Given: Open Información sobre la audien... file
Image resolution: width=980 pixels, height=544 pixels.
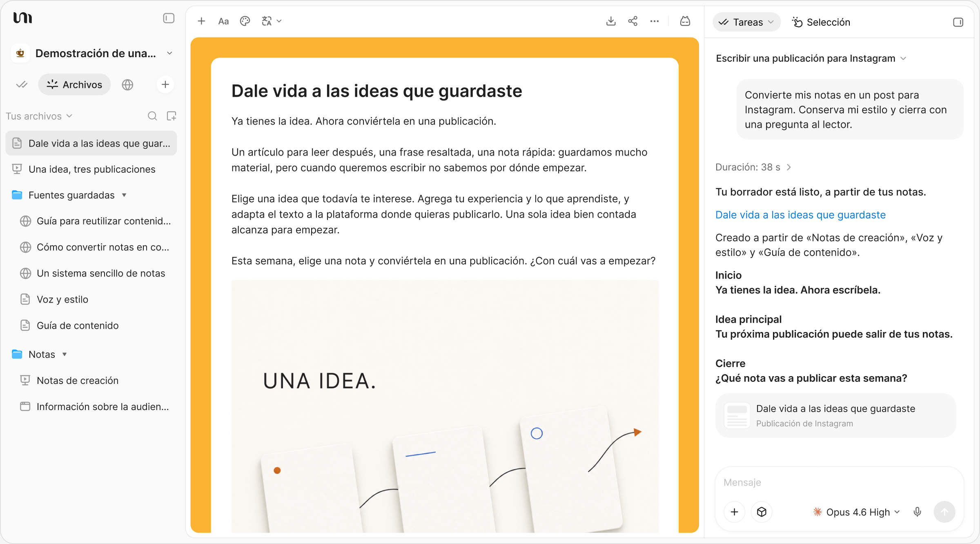Looking at the screenshot, I should (95, 407).
